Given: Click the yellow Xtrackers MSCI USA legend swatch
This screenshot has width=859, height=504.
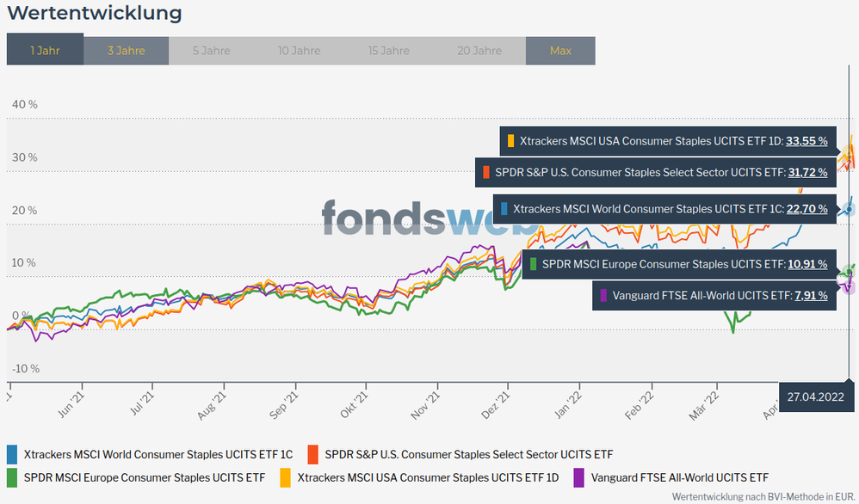Looking at the screenshot, I should tap(286, 476).
